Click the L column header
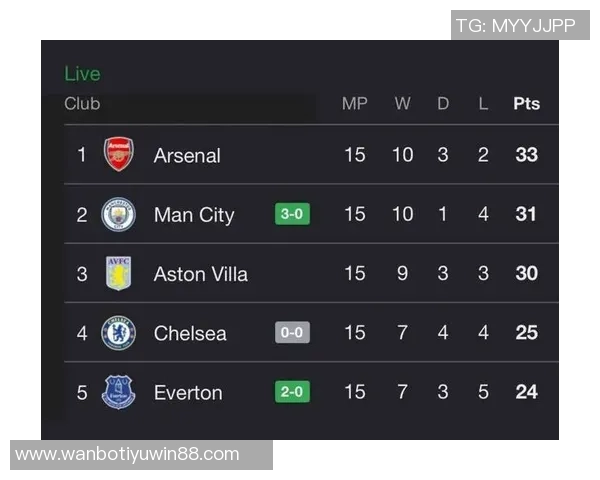This screenshot has width=600, height=480. pyautogui.click(x=483, y=104)
